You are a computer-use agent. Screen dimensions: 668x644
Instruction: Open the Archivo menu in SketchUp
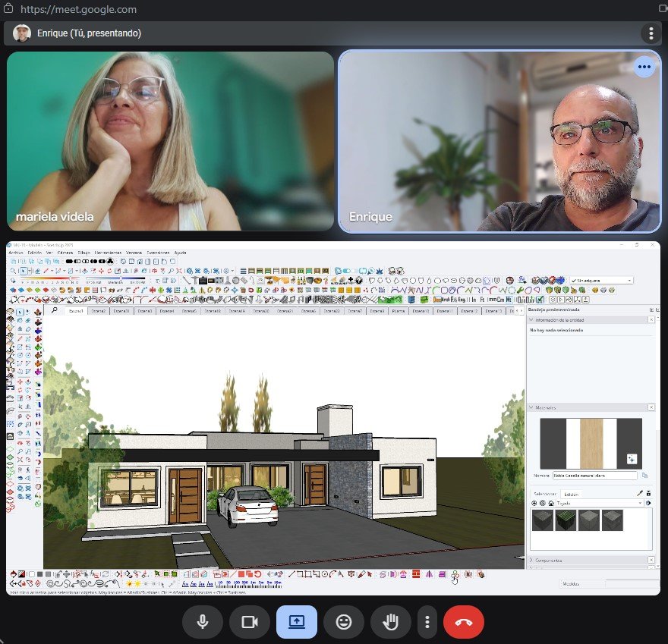coord(16,252)
